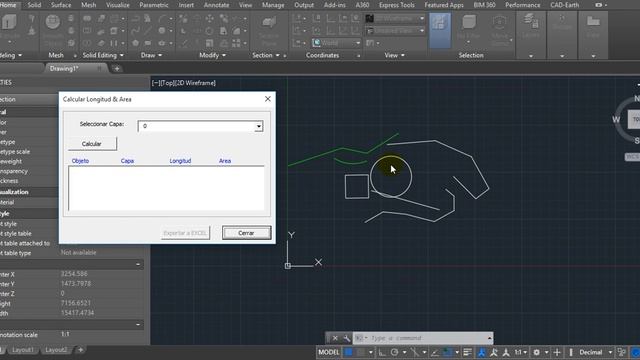Image resolution: width=640 pixels, height=360 pixels.
Task: Expand the Draw panel dropdown
Action: 160,55
